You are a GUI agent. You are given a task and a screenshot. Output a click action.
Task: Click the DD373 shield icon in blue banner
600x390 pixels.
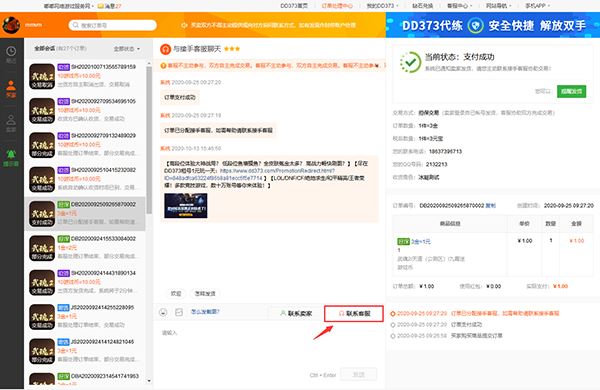(x=476, y=26)
